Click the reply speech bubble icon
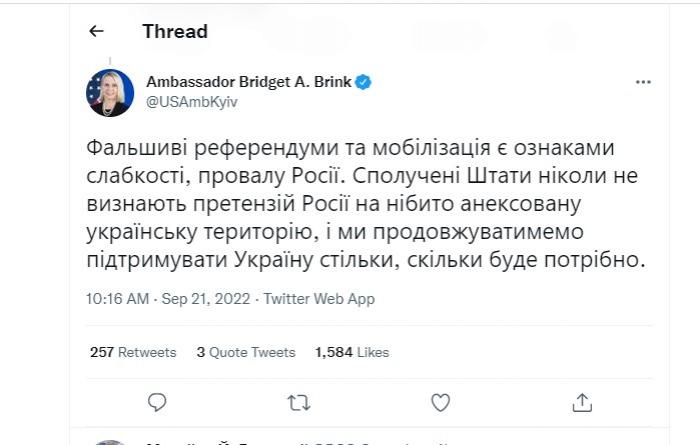 click(157, 403)
